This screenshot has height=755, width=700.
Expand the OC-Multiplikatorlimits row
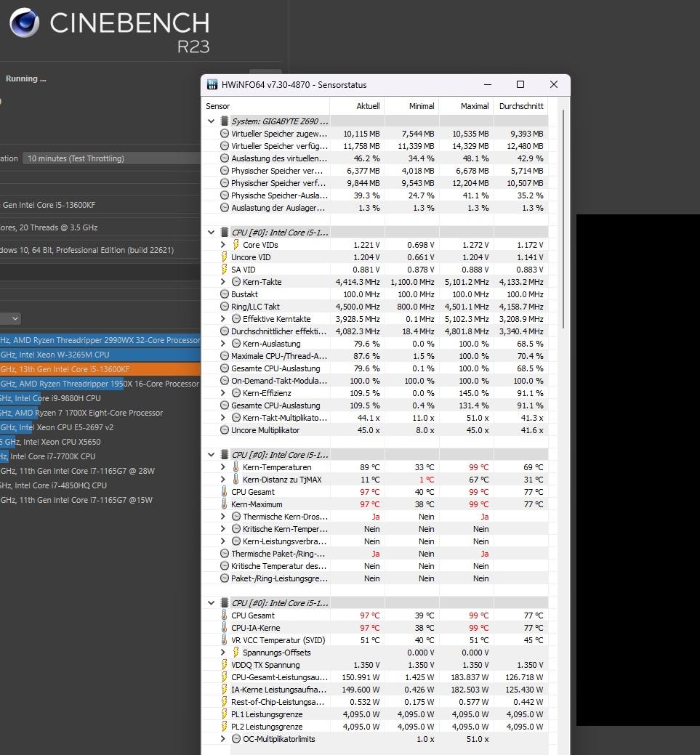(222, 739)
